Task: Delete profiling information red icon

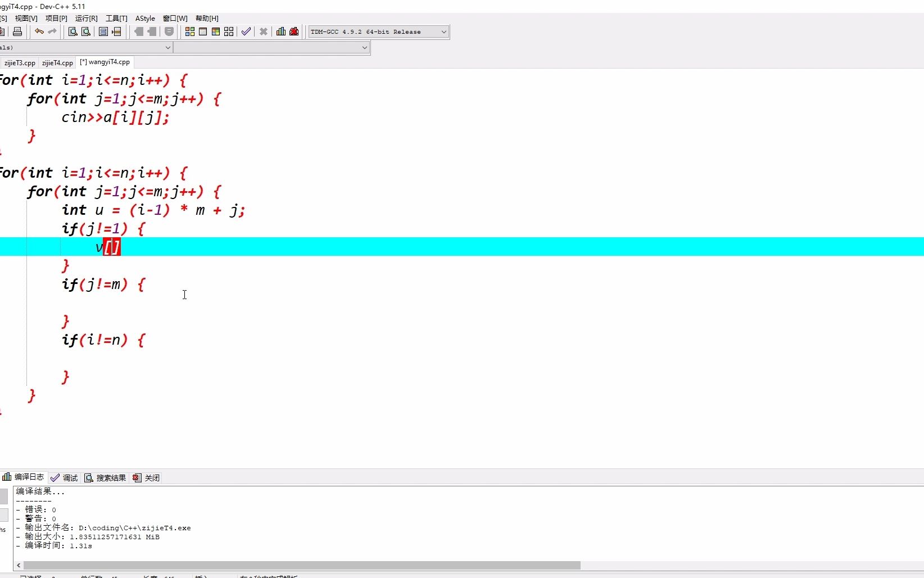Action: tap(294, 31)
